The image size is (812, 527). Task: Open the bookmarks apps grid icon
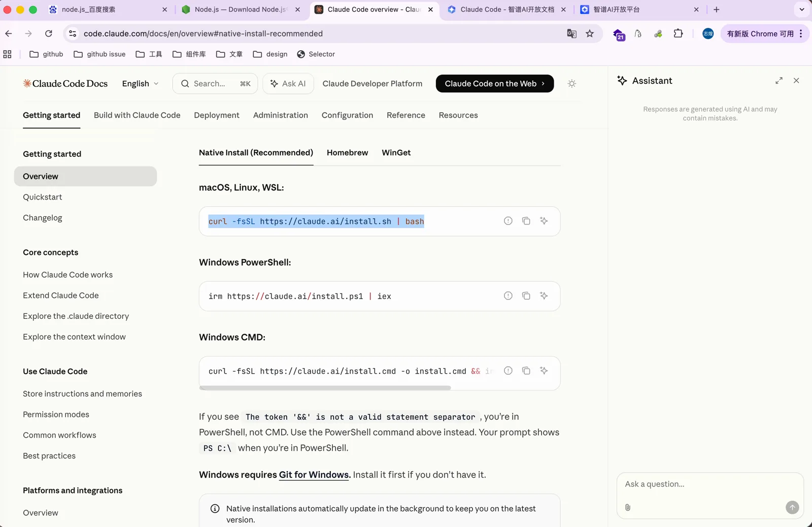tap(7, 54)
